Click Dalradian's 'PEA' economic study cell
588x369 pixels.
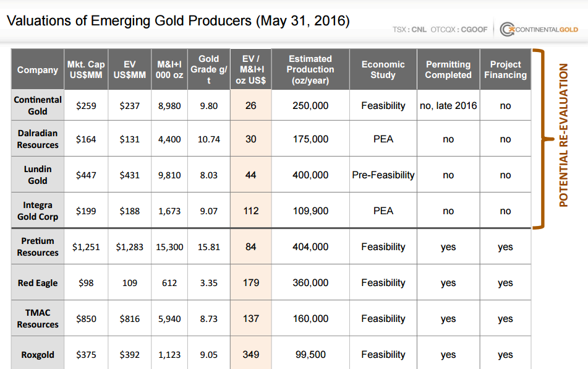coord(383,139)
